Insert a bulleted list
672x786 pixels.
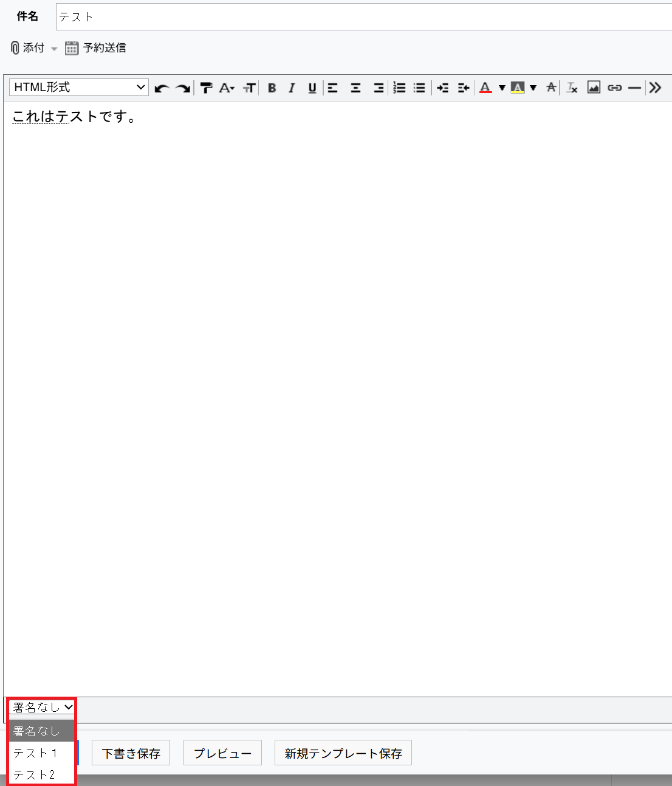coord(419,88)
